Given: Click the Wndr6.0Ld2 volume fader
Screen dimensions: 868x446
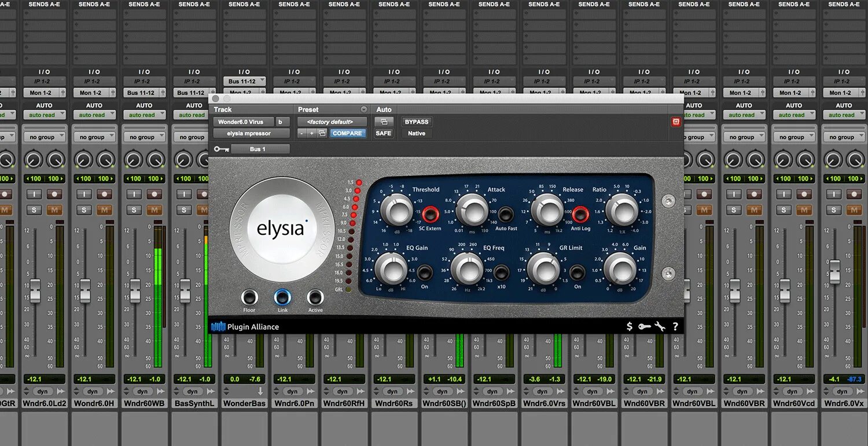Looking at the screenshot, I should pos(35,290).
